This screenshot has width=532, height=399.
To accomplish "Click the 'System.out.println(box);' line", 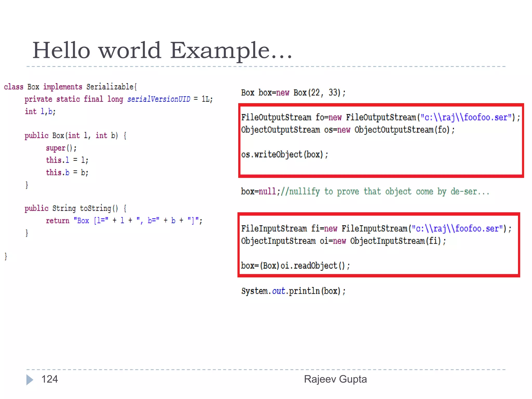I will pos(293,291).
